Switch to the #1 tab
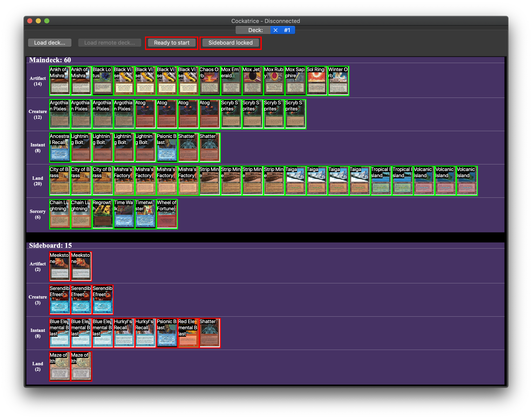Image resolution: width=532 pixels, height=419 pixels. tap(287, 30)
